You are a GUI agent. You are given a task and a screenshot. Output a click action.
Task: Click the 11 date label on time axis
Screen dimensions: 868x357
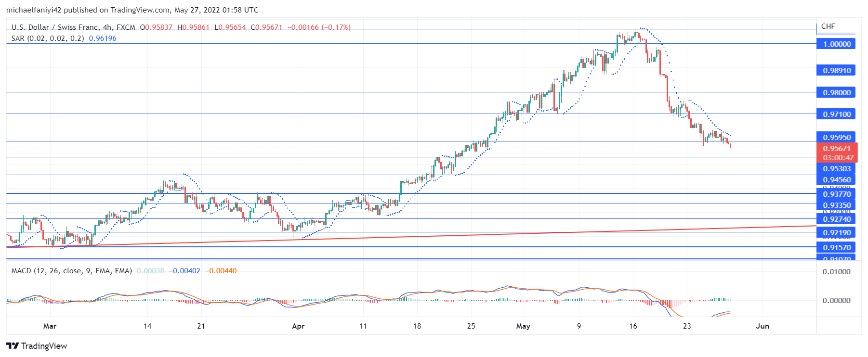coord(363,326)
